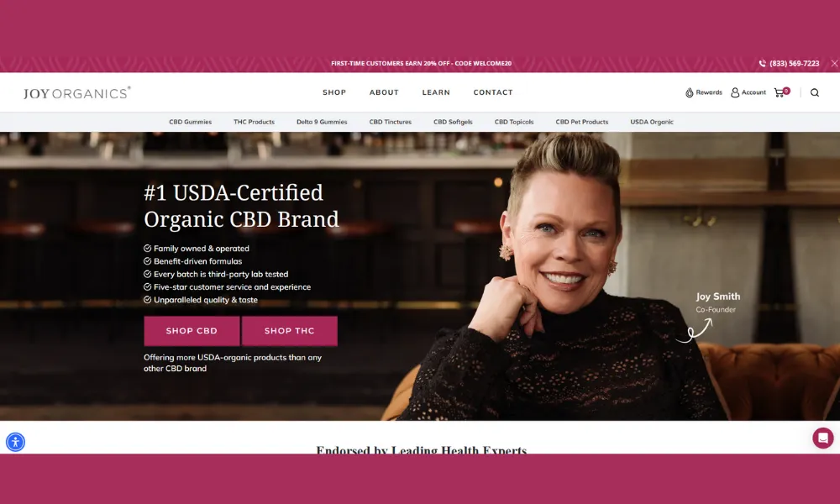
Task: Open Delta 9 Gummies link
Action: (x=322, y=122)
